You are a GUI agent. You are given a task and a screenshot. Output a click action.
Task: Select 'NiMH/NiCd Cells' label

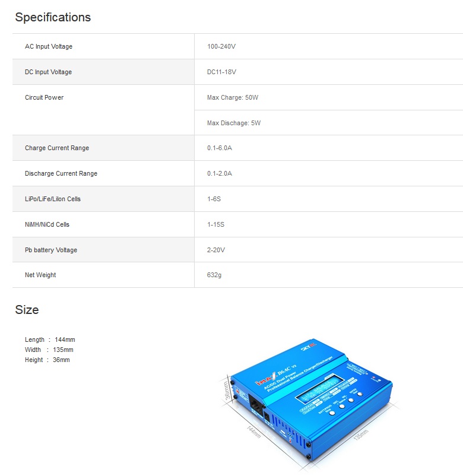pos(47,224)
